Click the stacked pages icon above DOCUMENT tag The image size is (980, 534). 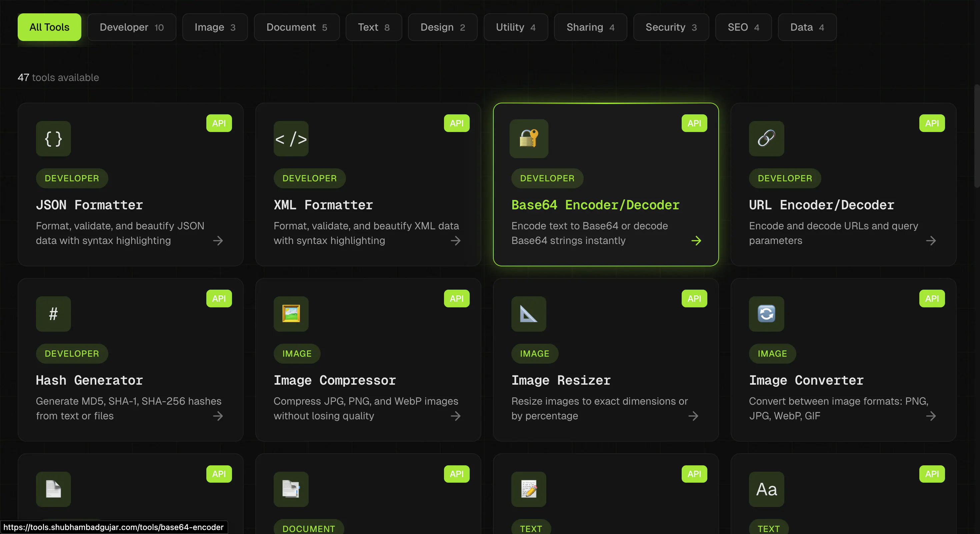tap(291, 489)
